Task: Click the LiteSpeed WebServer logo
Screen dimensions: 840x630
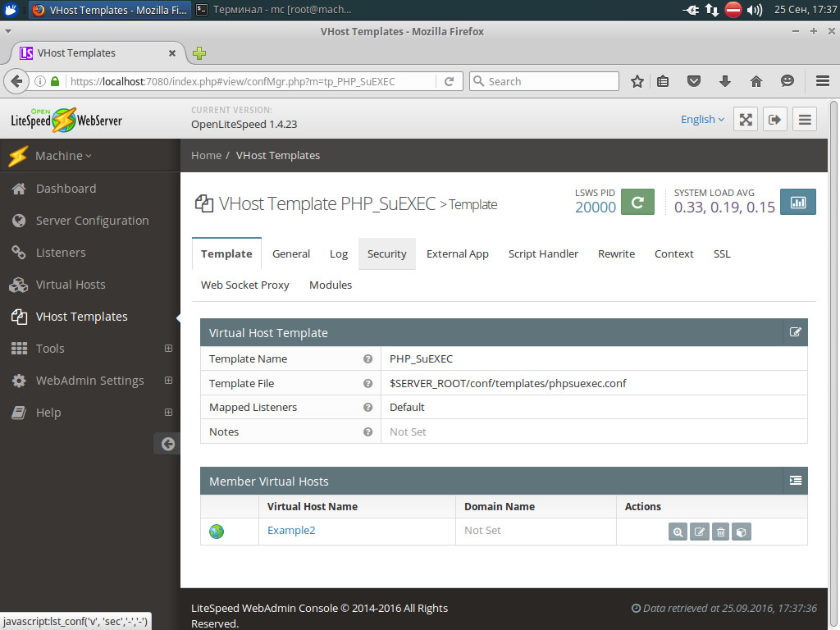Action: coord(66,120)
